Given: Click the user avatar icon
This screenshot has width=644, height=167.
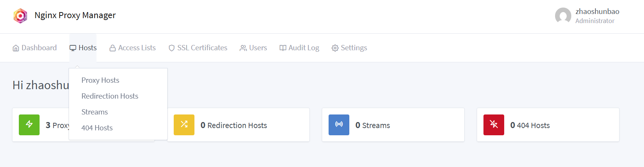Looking at the screenshot, I should coord(563,16).
